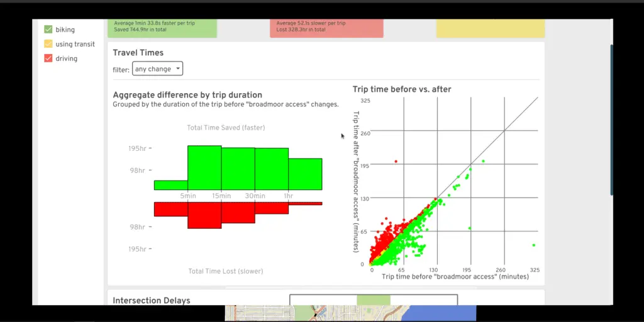Select the green bar between 15min and 30min
This screenshot has height=322, width=644.
[238, 169]
